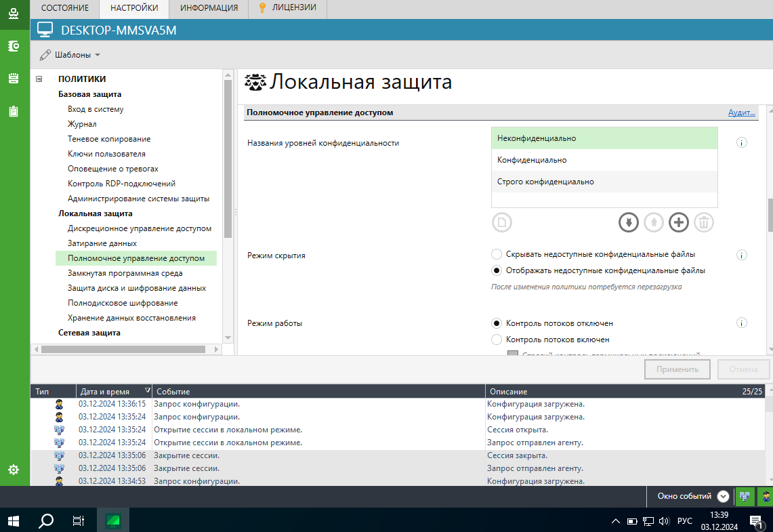Click the computers icon in the bottom status bar
The width and height of the screenshot is (773, 532).
(745, 497)
